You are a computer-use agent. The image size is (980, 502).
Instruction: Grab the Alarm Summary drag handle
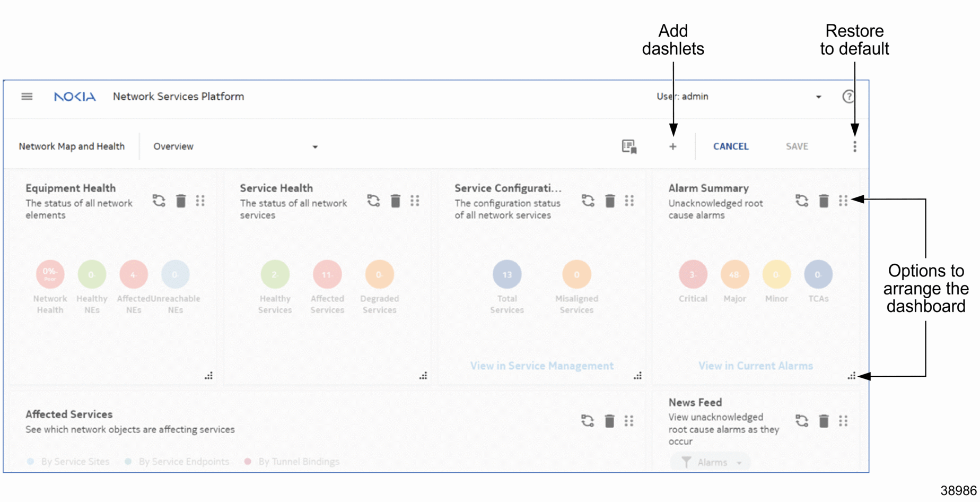pos(843,201)
